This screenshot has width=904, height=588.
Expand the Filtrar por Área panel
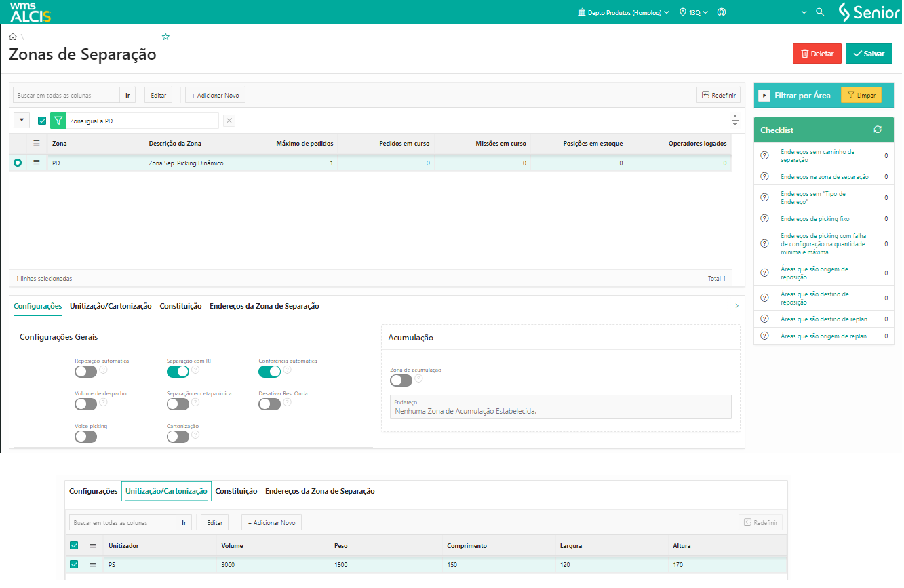pos(764,96)
